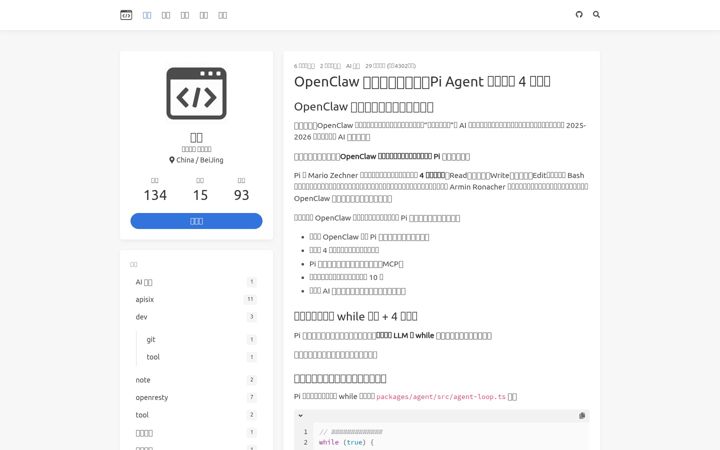Click the name Mario Zechner in the paragraph

pyautogui.click(x=333, y=175)
